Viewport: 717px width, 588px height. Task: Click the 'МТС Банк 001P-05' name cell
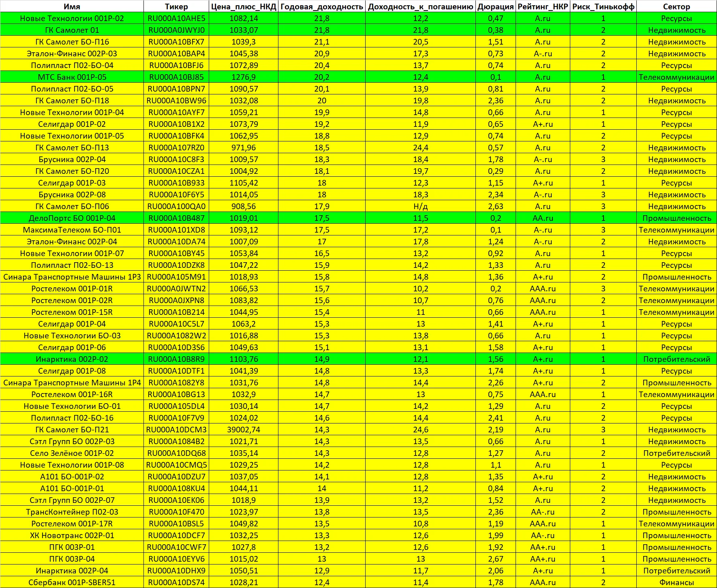point(72,77)
